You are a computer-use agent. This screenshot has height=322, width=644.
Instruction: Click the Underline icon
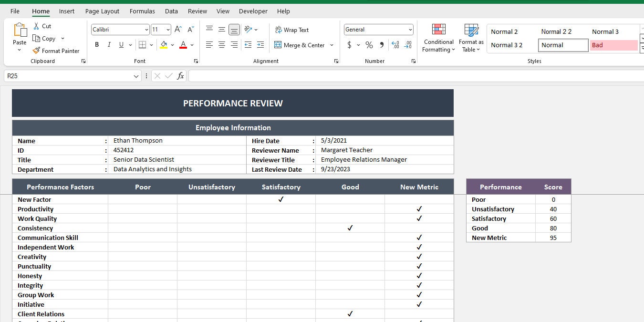[x=121, y=45]
